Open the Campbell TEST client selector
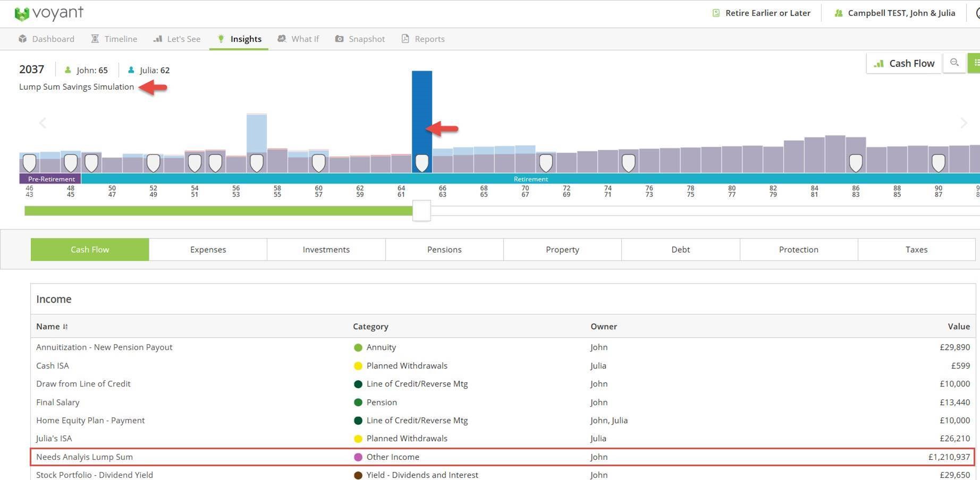The height and width of the screenshot is (480, 980). [895, 13]
